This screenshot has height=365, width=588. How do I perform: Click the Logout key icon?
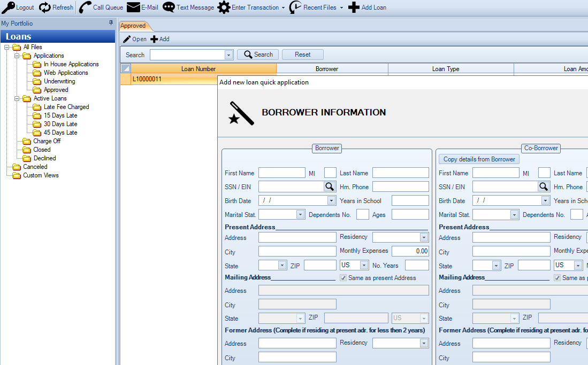coord(8,7)
